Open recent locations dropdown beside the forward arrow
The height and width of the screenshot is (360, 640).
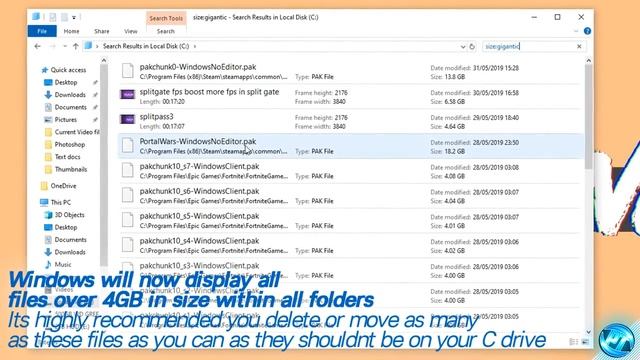tap(64, 46)
